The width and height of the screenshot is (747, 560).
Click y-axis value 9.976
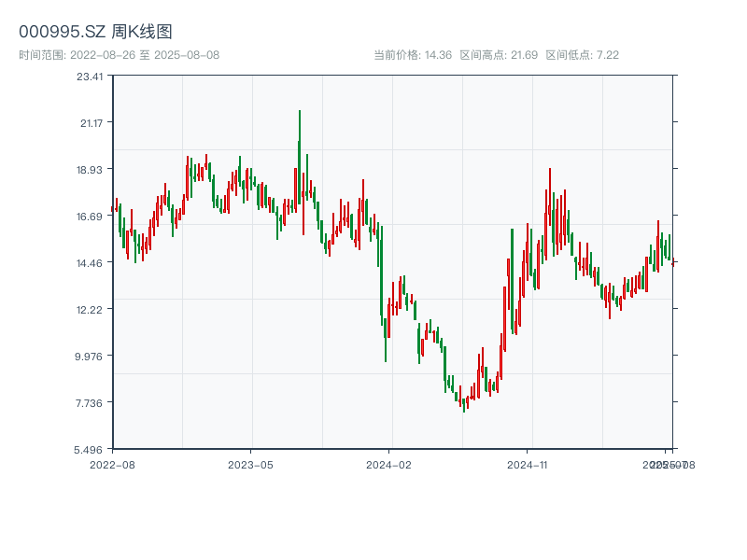coord(89,357)
